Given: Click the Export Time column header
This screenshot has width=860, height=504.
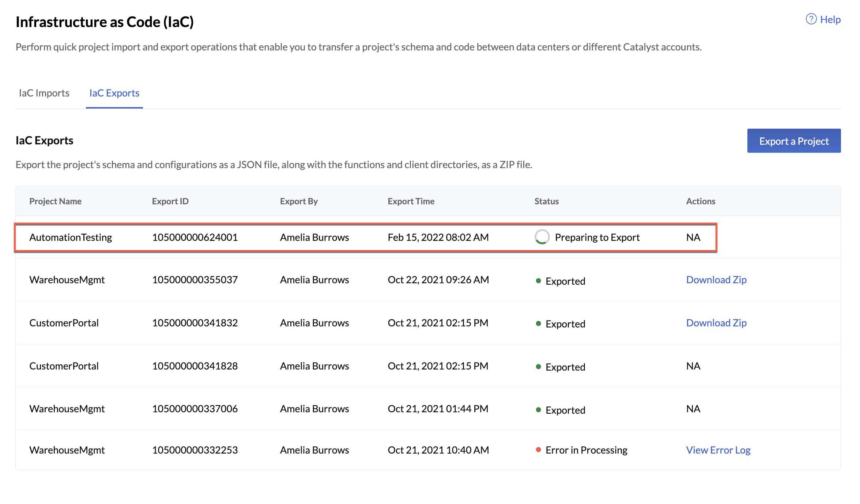Looking at the screenshot, I should coord(411,201).
